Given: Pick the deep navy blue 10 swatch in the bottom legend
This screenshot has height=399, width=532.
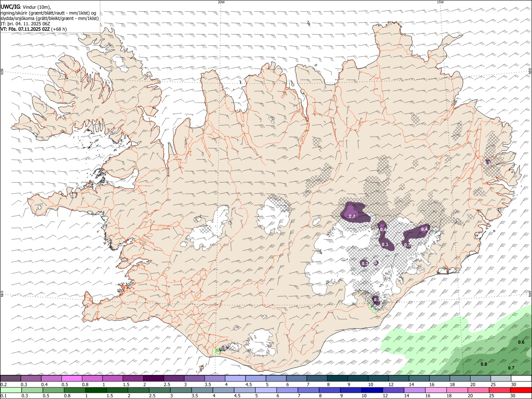Looking at the screenshot, I should coord(372,390).
